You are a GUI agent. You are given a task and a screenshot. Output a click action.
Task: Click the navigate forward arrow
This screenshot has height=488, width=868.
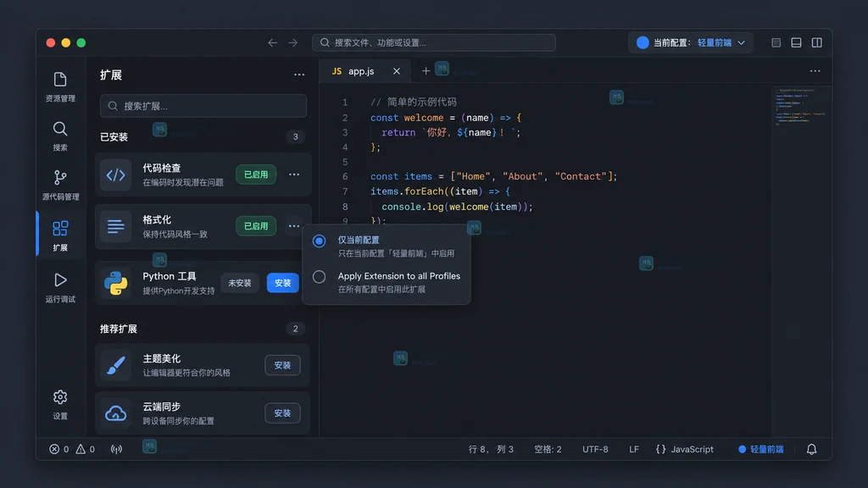click(x=292, y=42)
